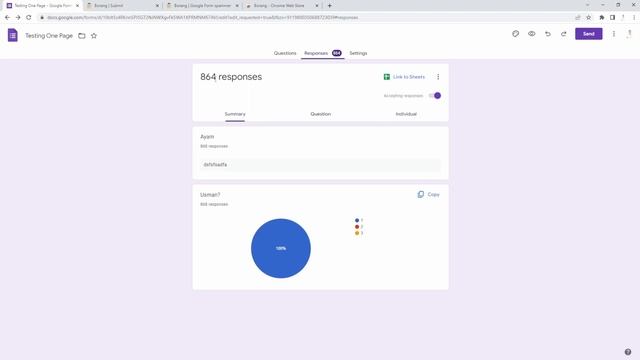Copy the Usman? chart
This screenshot has height=360, width=640.
tap(429, 194)
